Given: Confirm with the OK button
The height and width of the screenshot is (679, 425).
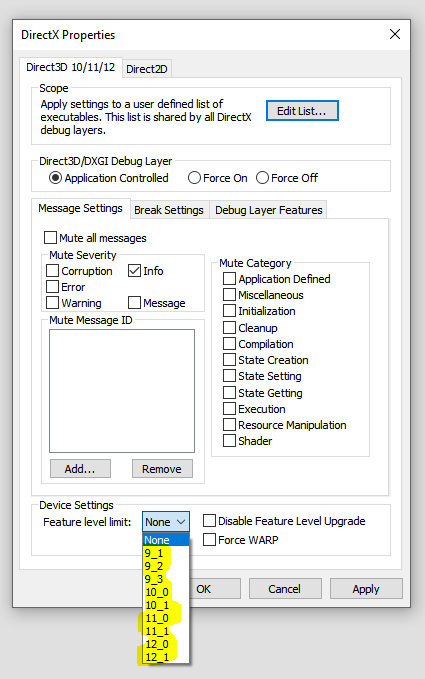Looking at the screenshot, I should pyautogui.click(x=214, y=589).
